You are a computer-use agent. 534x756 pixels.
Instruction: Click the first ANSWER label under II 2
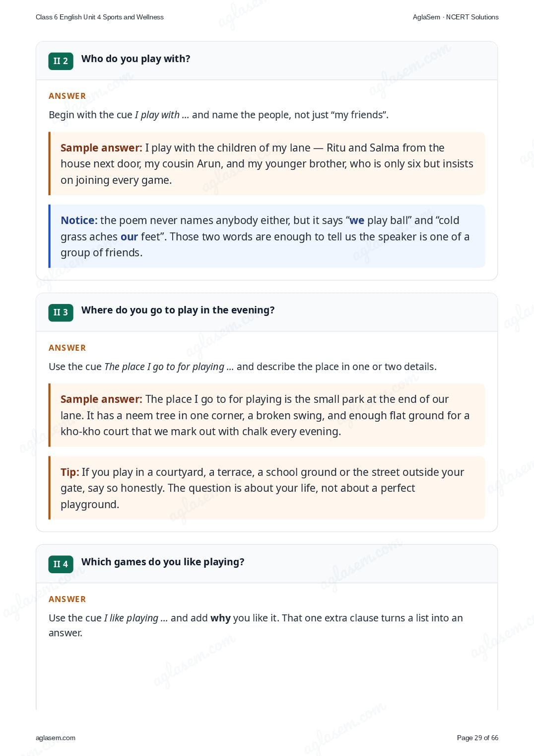pos(67,96)
